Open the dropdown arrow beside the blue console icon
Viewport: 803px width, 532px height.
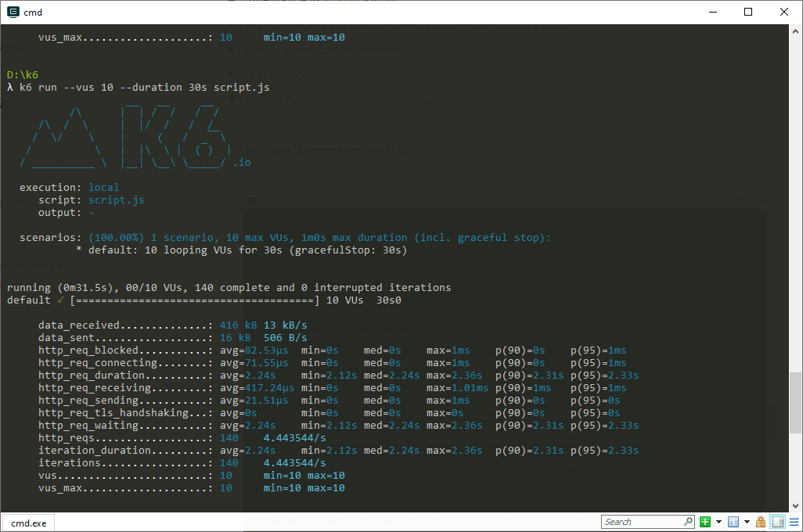click(747, 522)
